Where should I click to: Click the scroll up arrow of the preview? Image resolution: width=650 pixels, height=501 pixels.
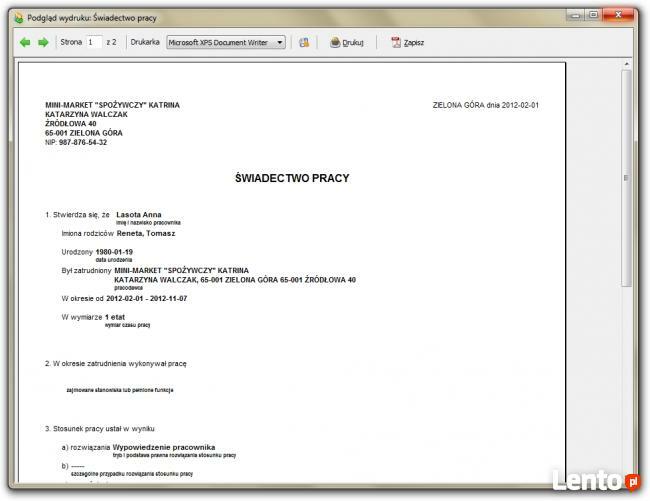point(627,66)
